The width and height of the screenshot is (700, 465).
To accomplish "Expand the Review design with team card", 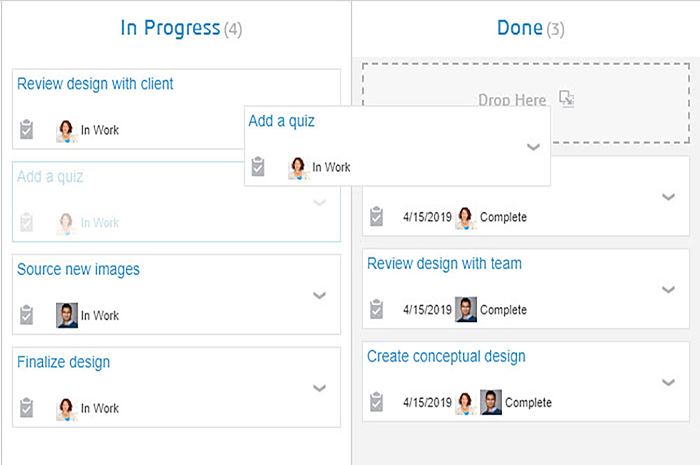I will 668,290.
